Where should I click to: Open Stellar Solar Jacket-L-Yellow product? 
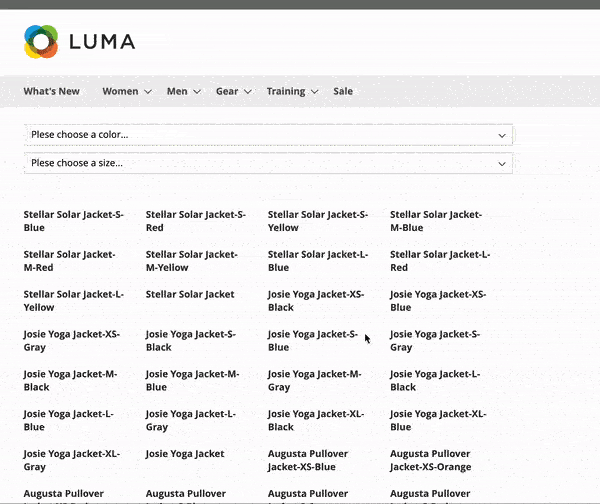click(73, 301)
